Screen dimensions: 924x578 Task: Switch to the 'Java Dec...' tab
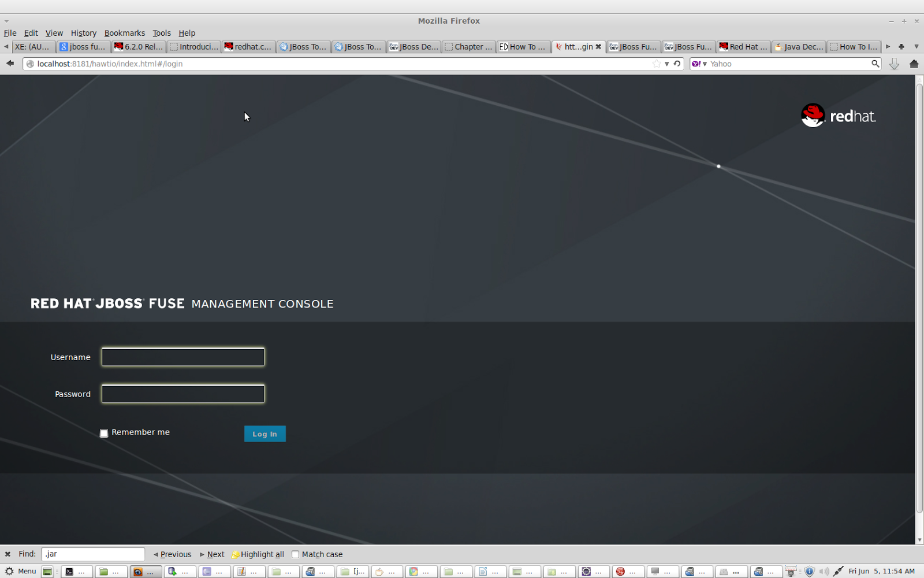[799, 47]
